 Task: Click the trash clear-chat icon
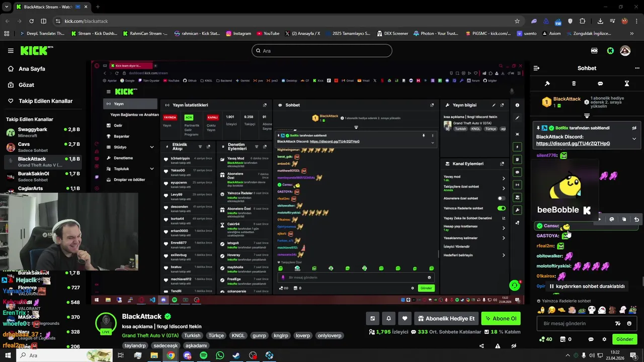pyautogui.click(x=574, y=83)
